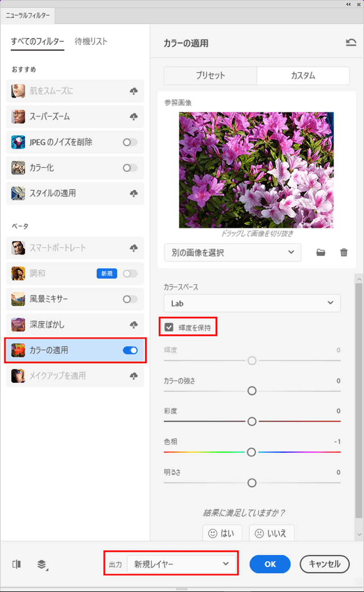Click the 参照画像 label
This screenshot has width=364, height=592.
(x=178, y=103)
